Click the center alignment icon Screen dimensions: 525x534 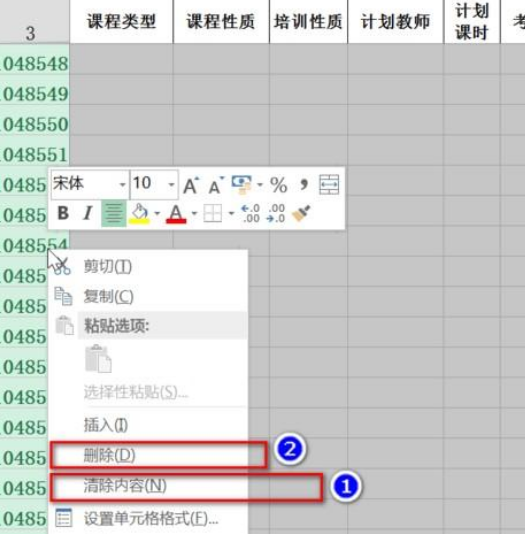[114, 214]
